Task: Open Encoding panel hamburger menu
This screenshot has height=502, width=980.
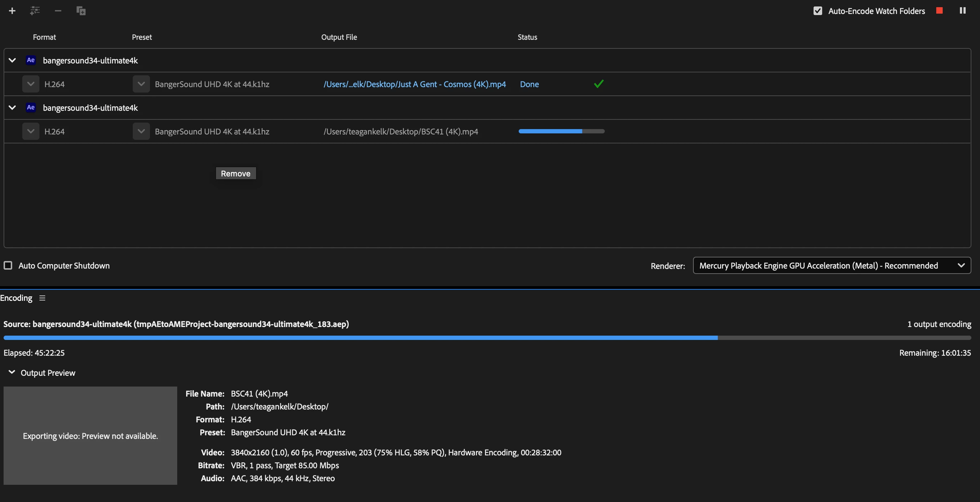Action: point(42,298)
